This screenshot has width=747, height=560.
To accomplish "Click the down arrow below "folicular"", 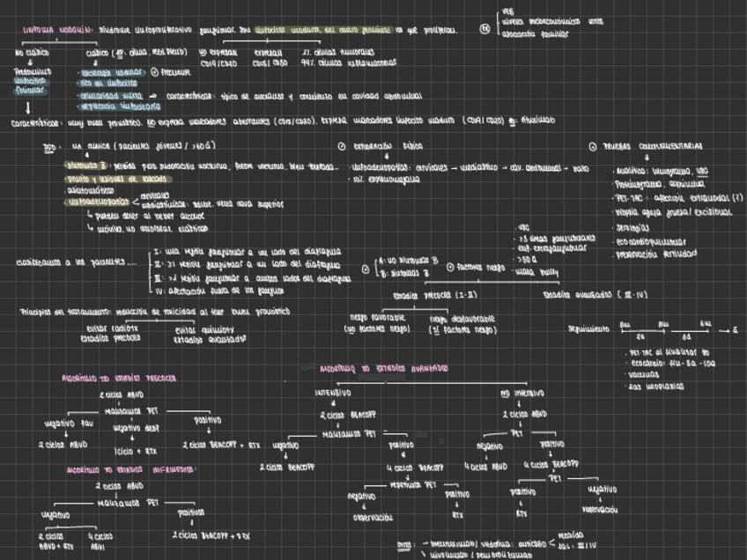I will point(27,107).
